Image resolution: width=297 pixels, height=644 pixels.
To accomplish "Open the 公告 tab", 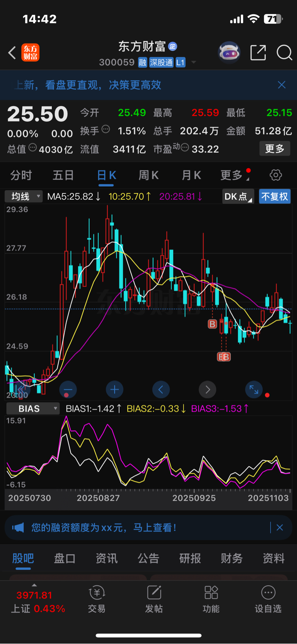I will (x=148, y=558).
